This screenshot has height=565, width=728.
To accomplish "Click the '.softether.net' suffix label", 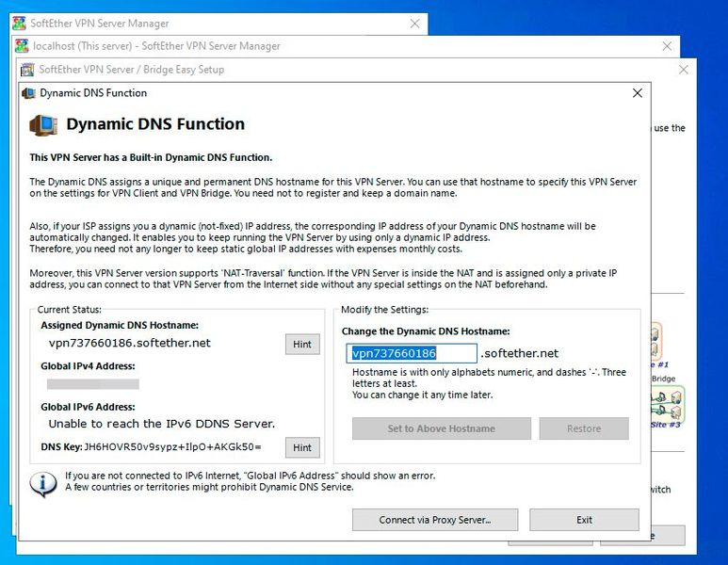I will point(520,353).
